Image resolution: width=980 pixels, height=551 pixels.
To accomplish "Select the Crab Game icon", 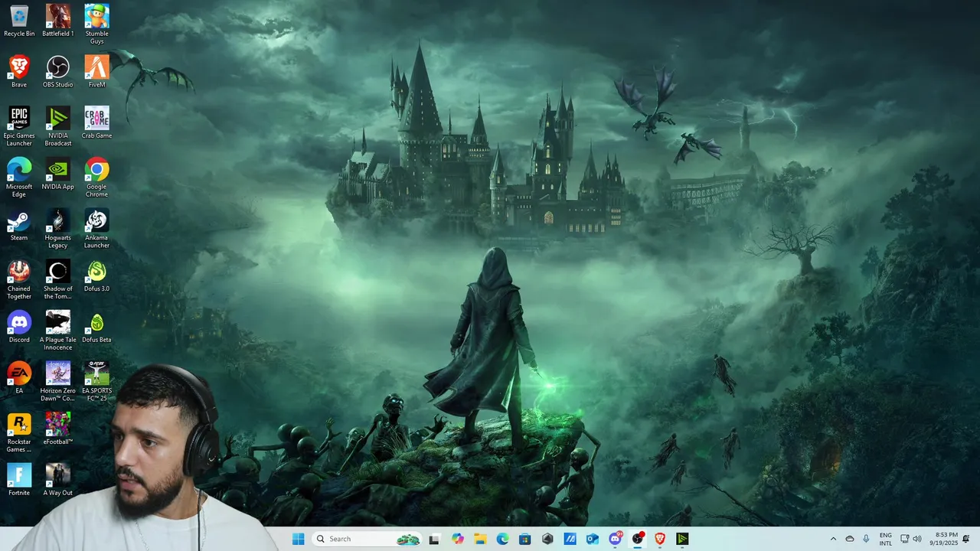I will tap(96, 123).
